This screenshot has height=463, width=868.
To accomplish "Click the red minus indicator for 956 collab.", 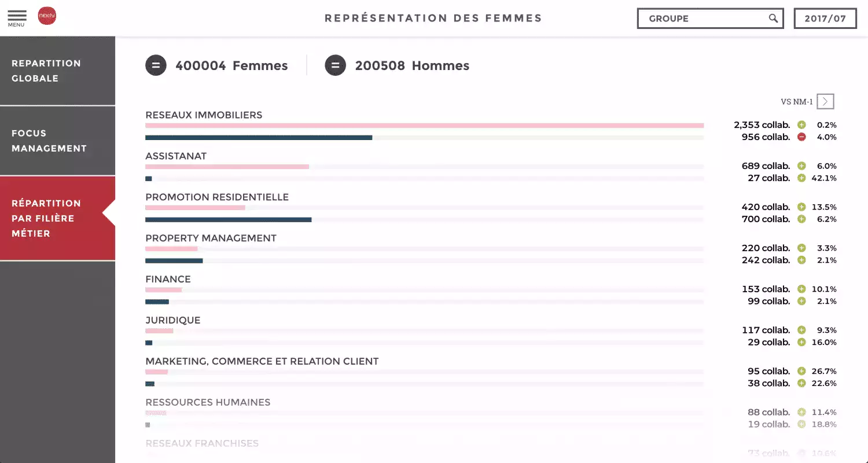I will point(801,137).
